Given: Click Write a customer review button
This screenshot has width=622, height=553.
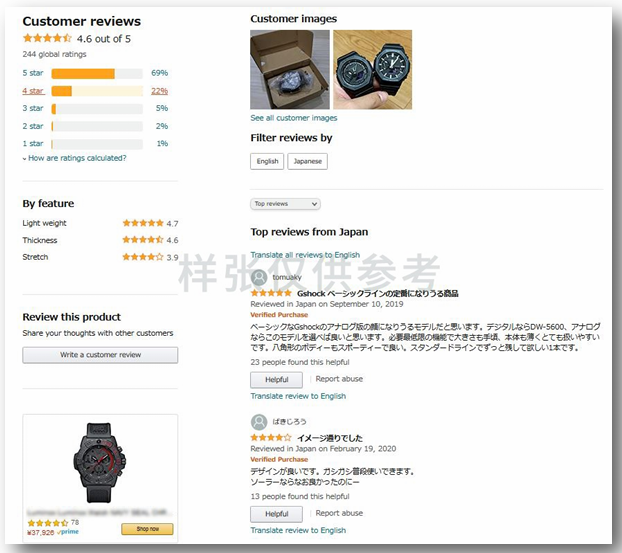Looking at the screenshot, I should (100, 355).
